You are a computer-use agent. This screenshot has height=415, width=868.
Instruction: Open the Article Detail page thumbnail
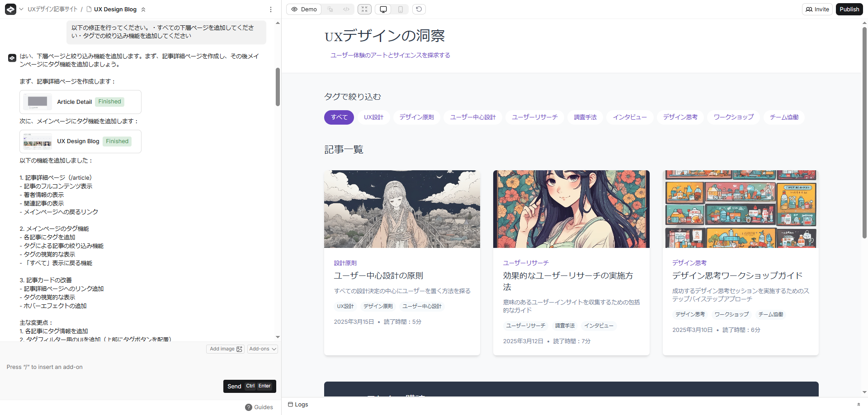[x=38, y=102]
